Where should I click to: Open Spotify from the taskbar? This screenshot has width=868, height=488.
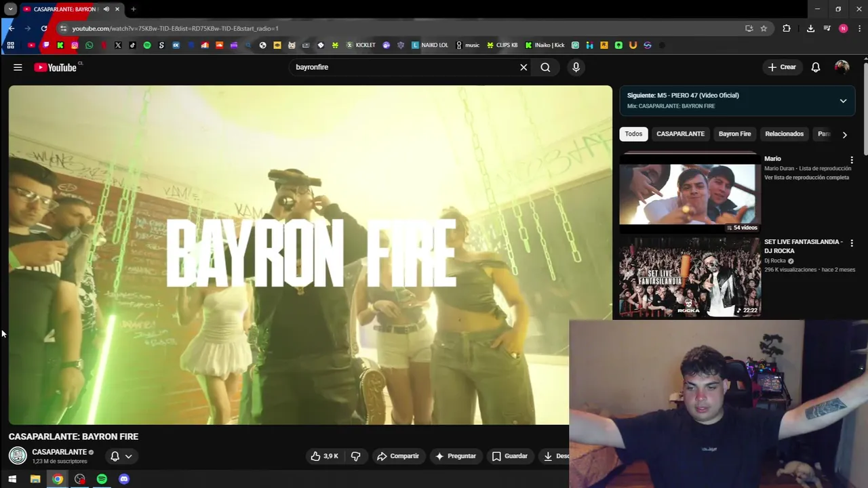(x=102, y=479)
